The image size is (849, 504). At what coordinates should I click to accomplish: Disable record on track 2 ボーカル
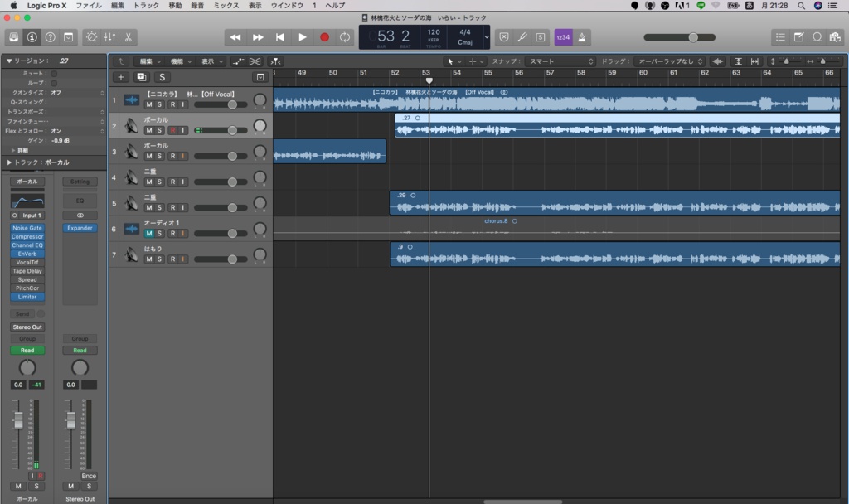click(172, 130)
